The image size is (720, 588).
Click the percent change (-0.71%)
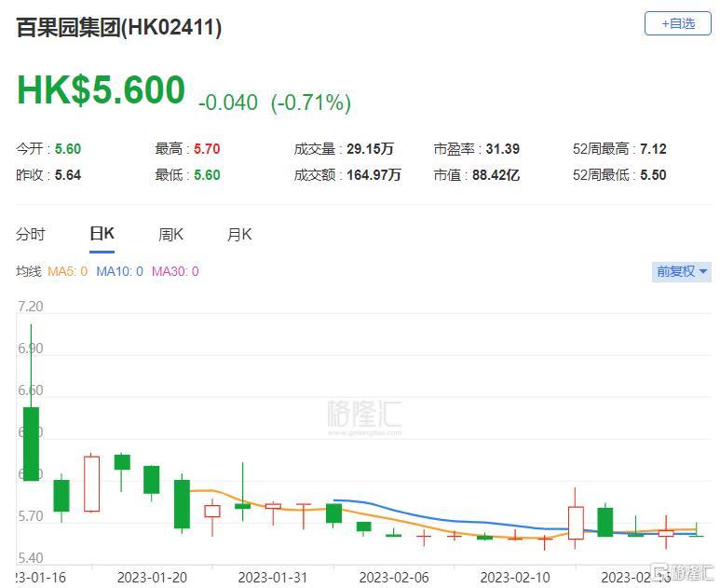[311, 103]
